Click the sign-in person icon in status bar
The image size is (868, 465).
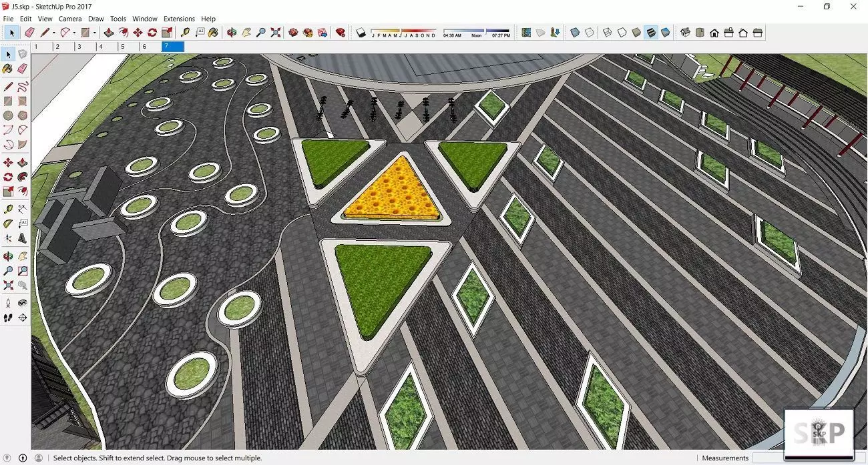coord(38,458)
